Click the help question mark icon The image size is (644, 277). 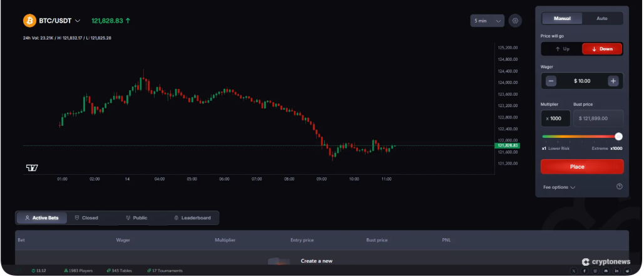(x=619, y=186)
